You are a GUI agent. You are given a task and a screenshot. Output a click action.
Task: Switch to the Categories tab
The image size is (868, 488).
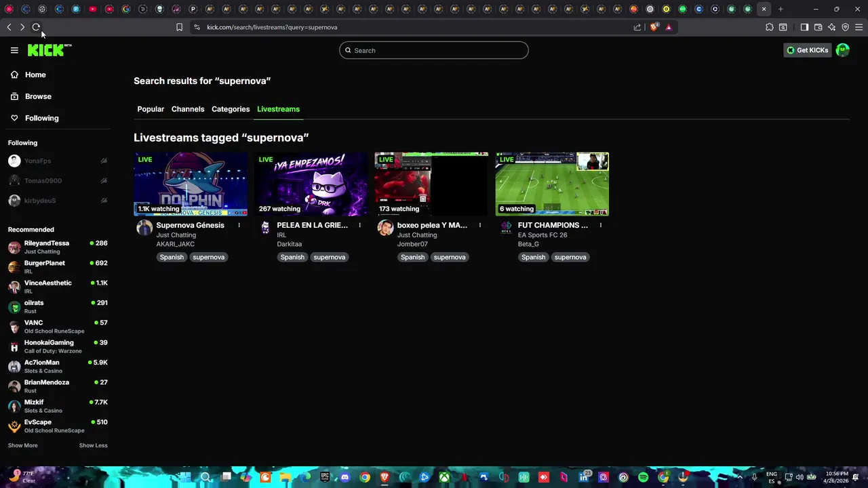(x=231, y=109)
